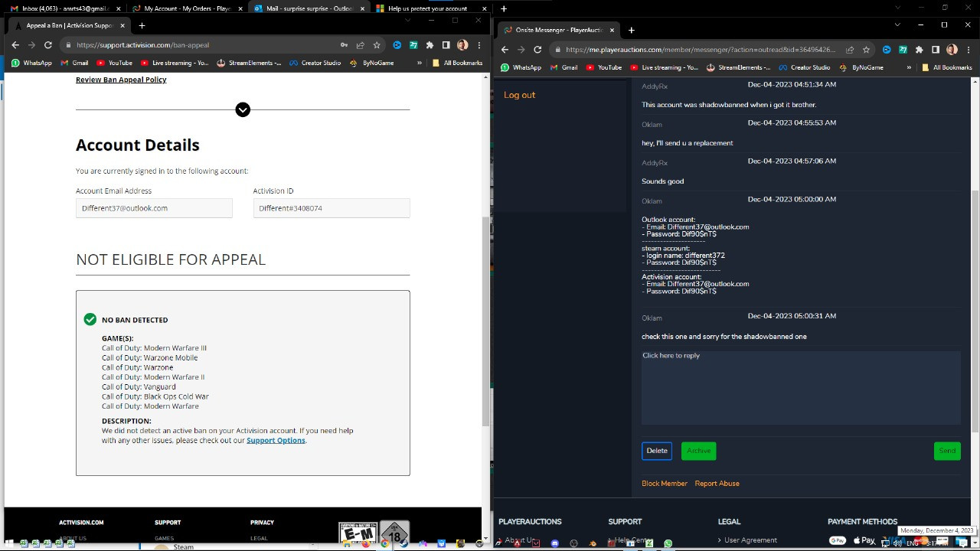Open StreamElements bookmark in PlayerAuctions window
980x551 pixels.
(738, 67)
